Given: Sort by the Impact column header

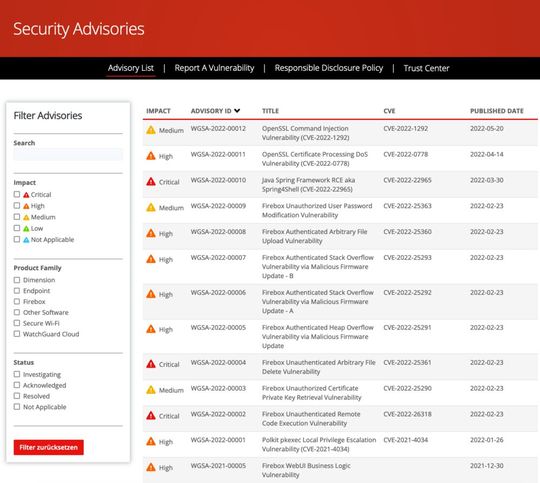Looking at the screenshot, I should [158, 111].
